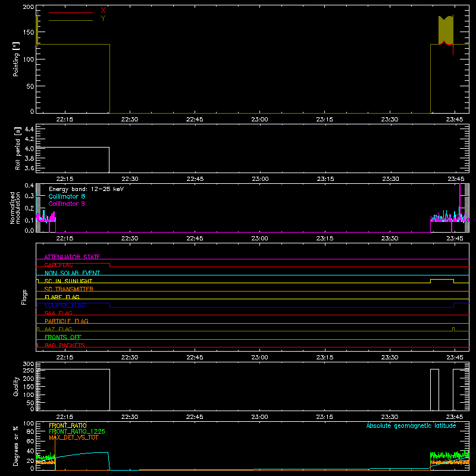Click the FLARE_FLAG label

62,297
